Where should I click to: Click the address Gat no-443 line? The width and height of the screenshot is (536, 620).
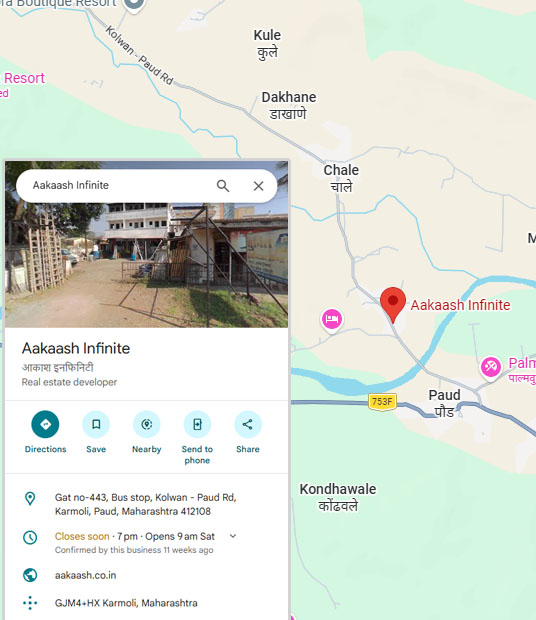coord(145,504)
